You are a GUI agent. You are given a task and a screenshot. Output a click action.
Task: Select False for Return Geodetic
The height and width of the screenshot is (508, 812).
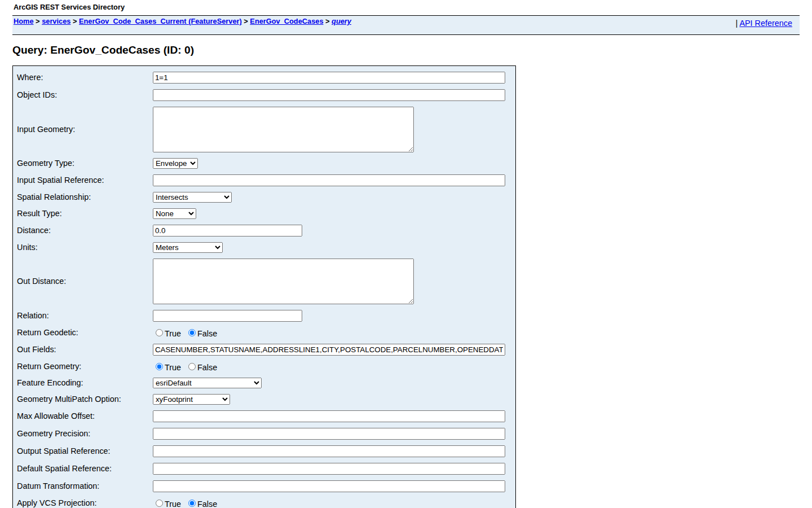pyautogui.click(x=192, y=333)
